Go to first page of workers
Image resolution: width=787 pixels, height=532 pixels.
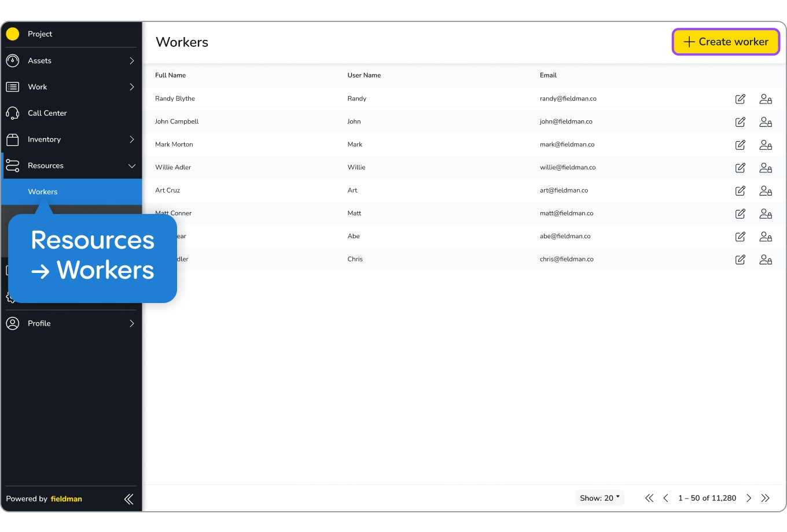pos(649,498)
